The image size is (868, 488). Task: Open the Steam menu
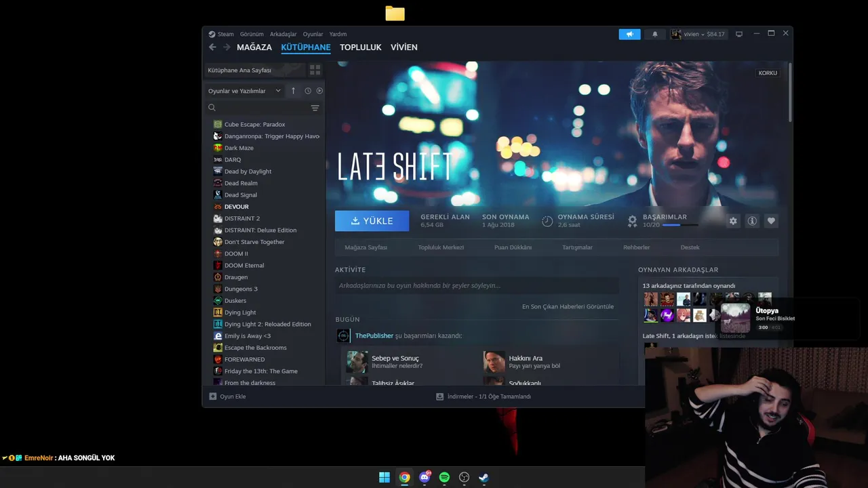tap(225, 34)
